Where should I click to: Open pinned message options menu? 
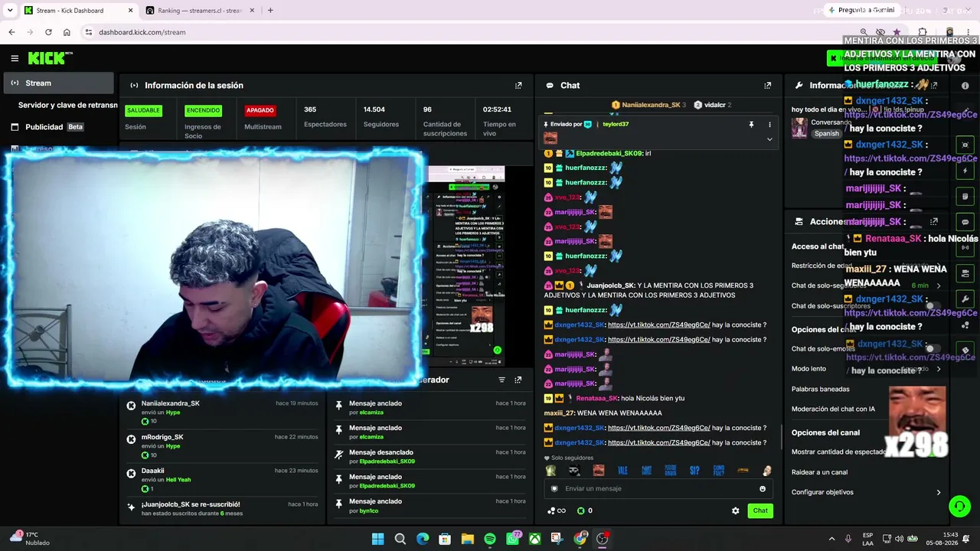click(769, 124)
